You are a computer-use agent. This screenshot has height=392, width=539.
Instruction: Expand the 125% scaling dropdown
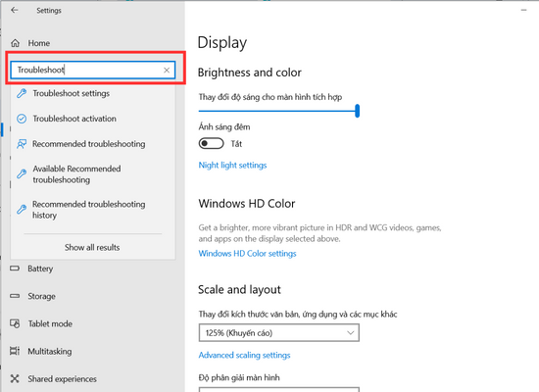click(x=278, y=332)
